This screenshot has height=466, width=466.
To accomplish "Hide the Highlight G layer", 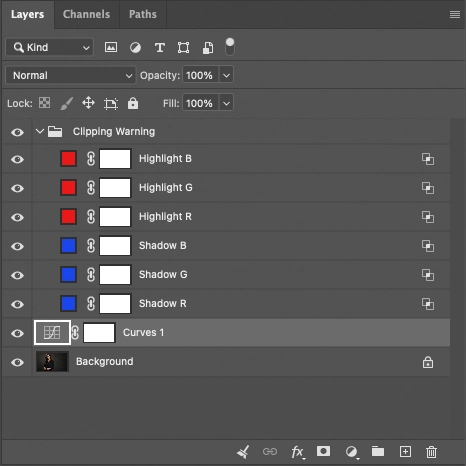I will coord(17,188).
